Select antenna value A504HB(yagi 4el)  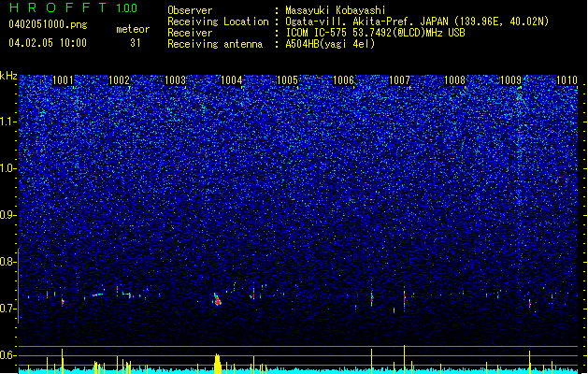point(330,44)
